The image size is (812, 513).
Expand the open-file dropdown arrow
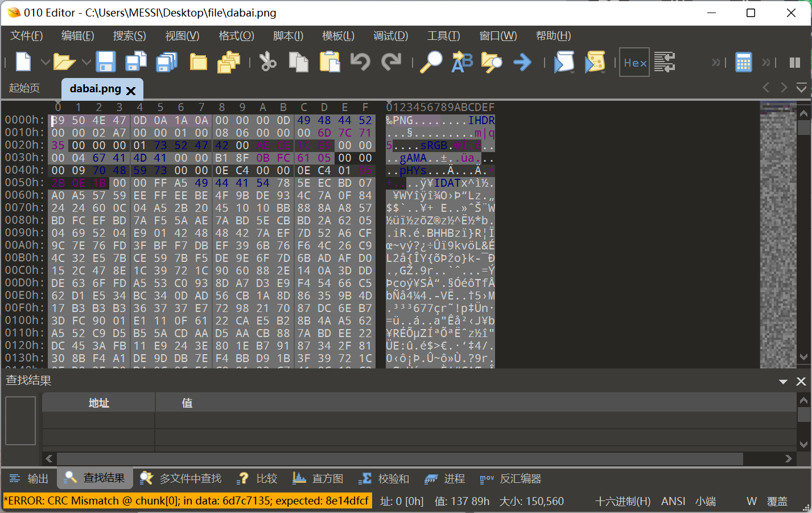(86, 61)
